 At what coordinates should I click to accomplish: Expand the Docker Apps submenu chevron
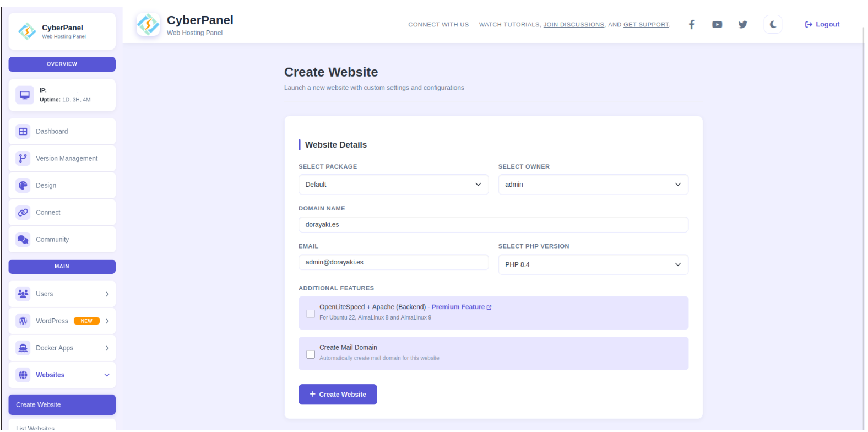pos(107,348)
